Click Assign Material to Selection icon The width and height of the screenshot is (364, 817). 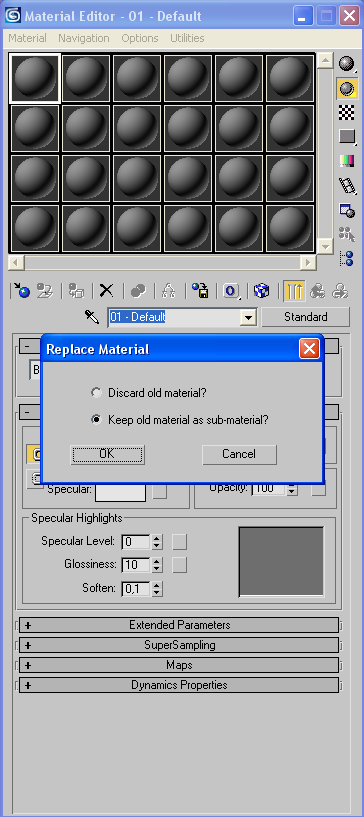tap(77, 290)
